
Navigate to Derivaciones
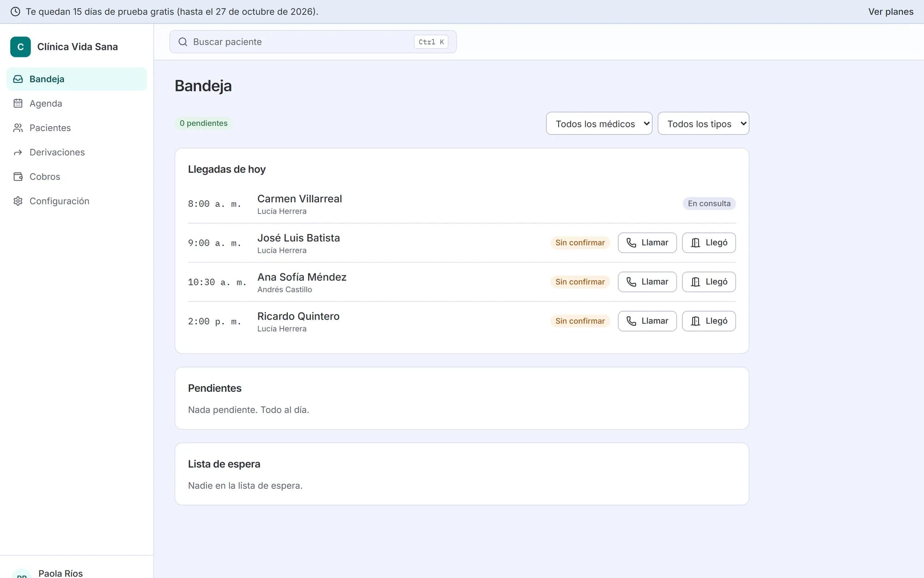pyautogui.click(x=77, y=153)
